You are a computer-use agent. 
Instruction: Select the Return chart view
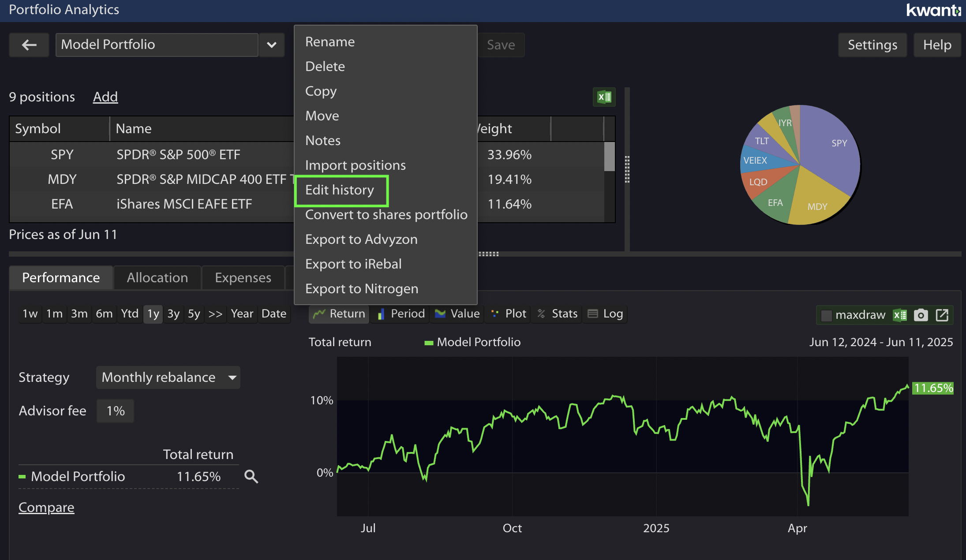coord(339,314)
